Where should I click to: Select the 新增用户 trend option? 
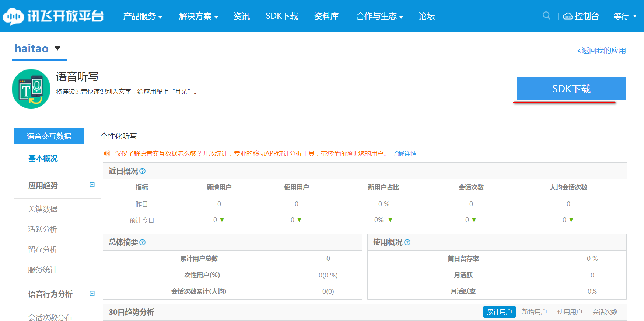point(534,312)
